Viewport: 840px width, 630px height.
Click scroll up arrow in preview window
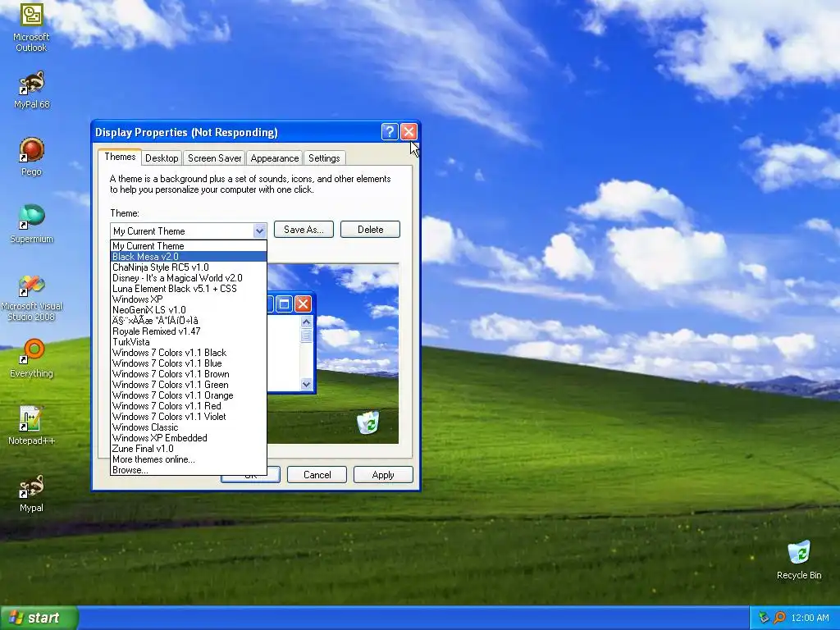tap(307, 322)
